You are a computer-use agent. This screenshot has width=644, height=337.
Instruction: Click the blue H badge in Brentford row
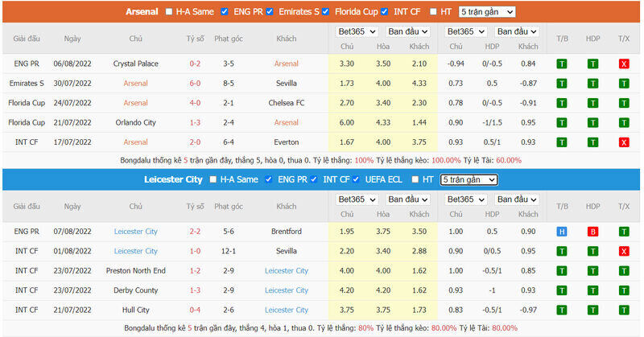[561, 232]
